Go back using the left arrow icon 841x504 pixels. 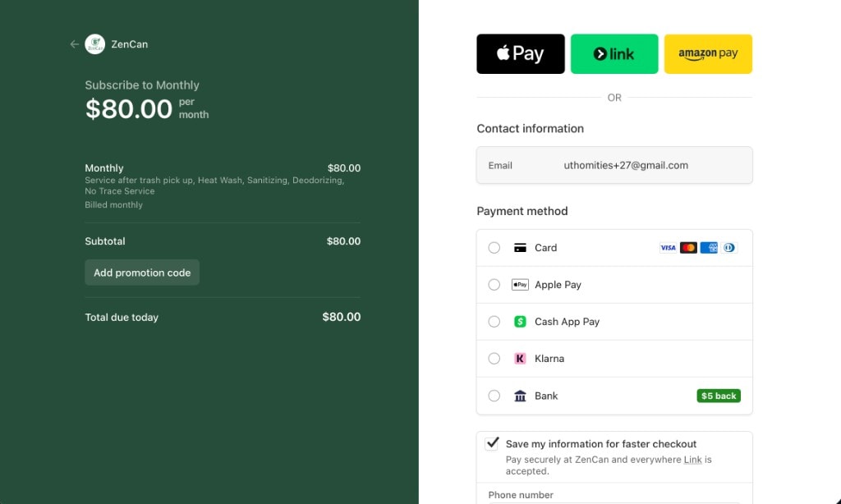(x=74, y=44)
